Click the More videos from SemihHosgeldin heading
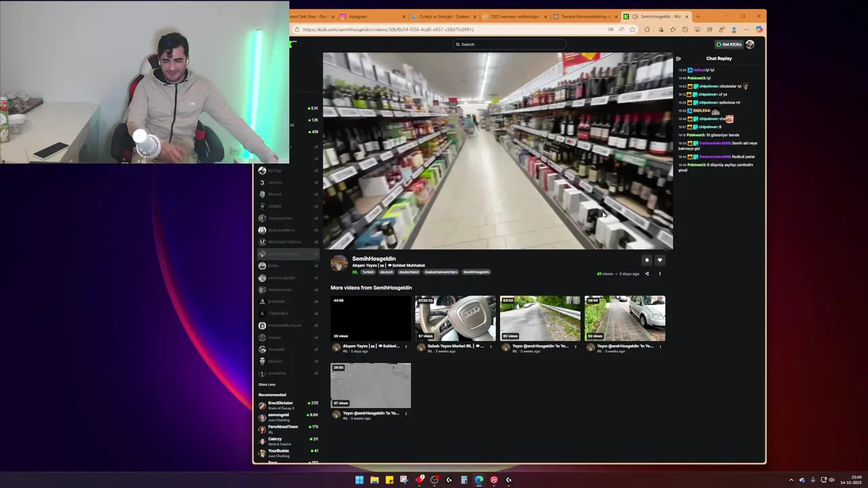The image size is (868, 488). 371,287
